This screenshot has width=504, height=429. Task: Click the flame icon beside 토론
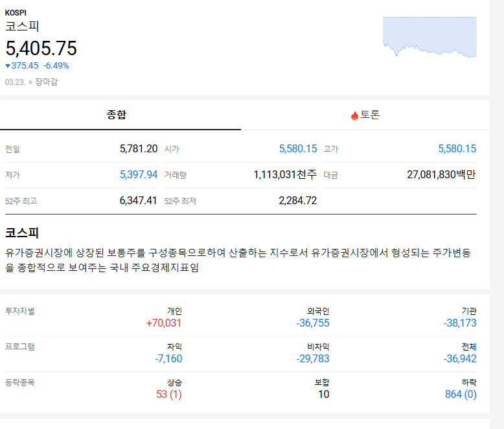(x=354, y=115)
